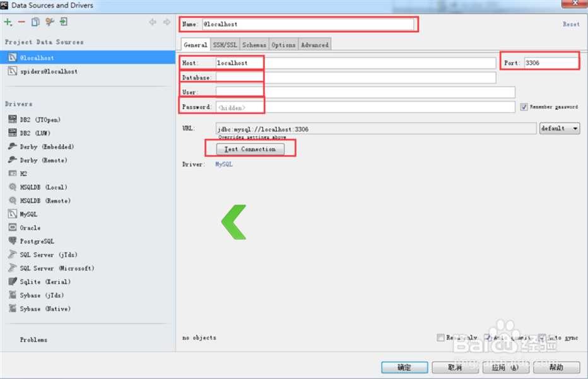The height and width of the screenshot is (379, 588).
Task: Toggle the Auto sync checkbox
Action: tap(542, 338)
